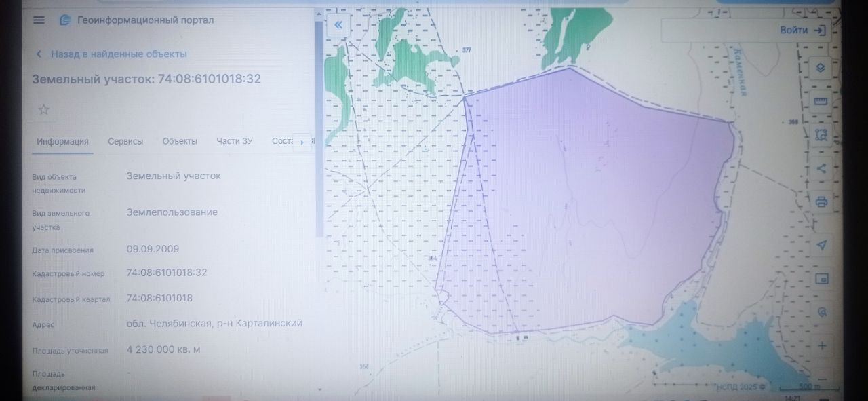Click the info panel vertical scrollbar
Screen dimensions: 868x401
[x=319, y=129]
